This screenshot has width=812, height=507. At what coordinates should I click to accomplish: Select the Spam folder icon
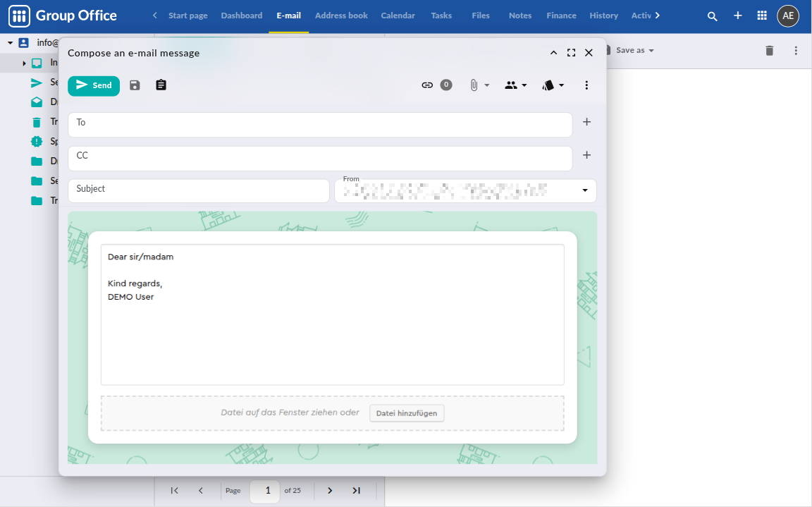click(37, 141)
